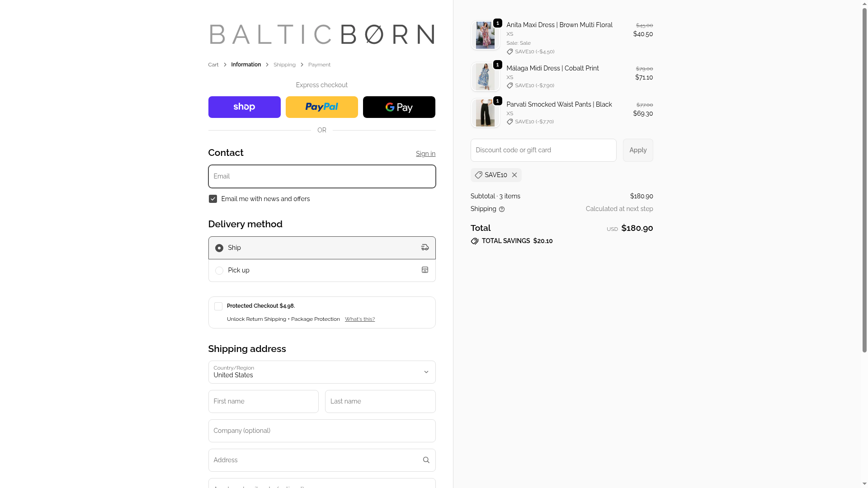This screenshot has height=488, width=868.
Task: Click the ship delivery truck icon
Action: [425, 248]
